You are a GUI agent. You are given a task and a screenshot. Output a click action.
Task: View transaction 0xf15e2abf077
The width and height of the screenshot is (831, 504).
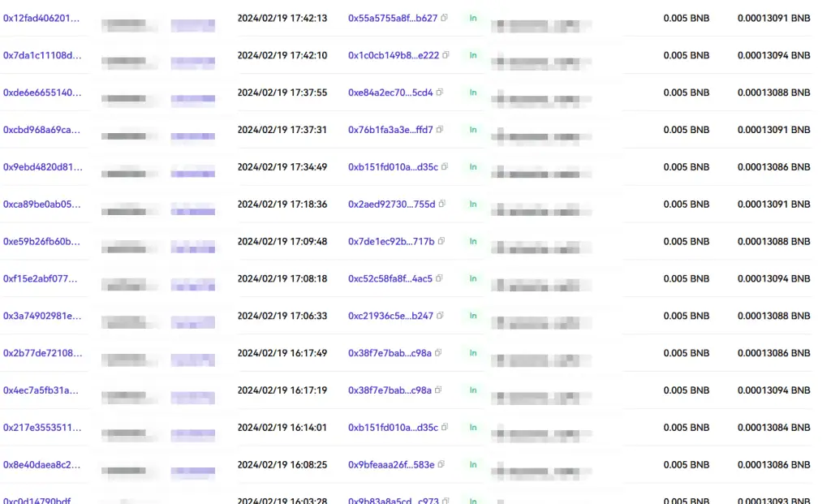41,279
